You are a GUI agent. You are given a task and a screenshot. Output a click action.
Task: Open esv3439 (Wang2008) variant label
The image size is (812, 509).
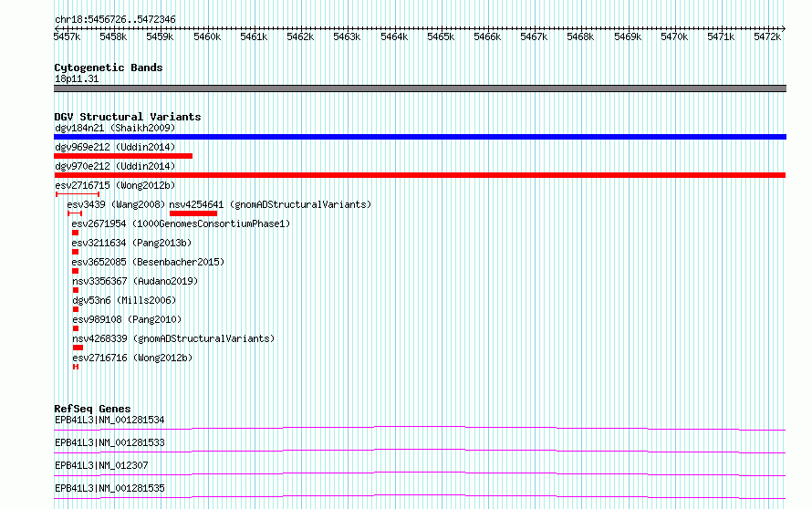pos(116,204)
